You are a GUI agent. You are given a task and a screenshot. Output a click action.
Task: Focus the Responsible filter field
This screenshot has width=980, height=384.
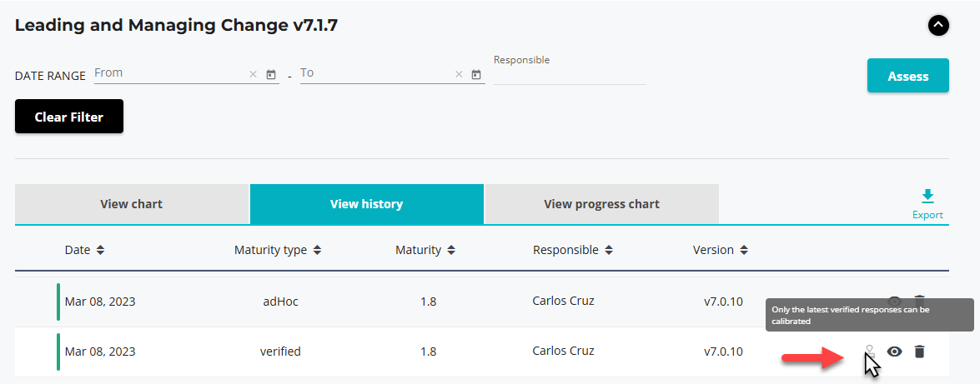point(570,75)
